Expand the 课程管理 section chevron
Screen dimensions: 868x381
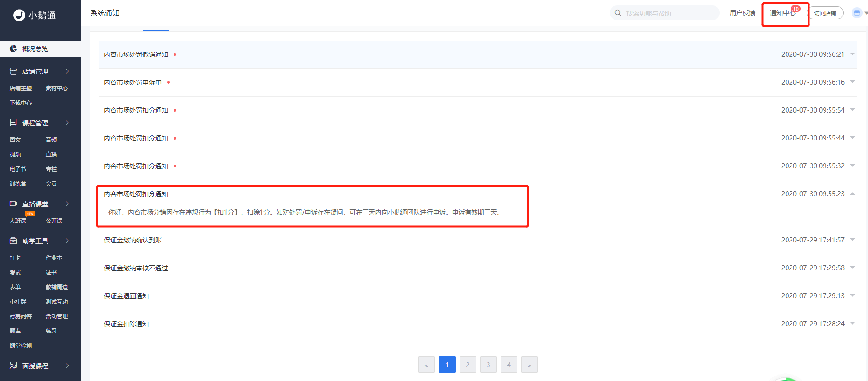67,123
